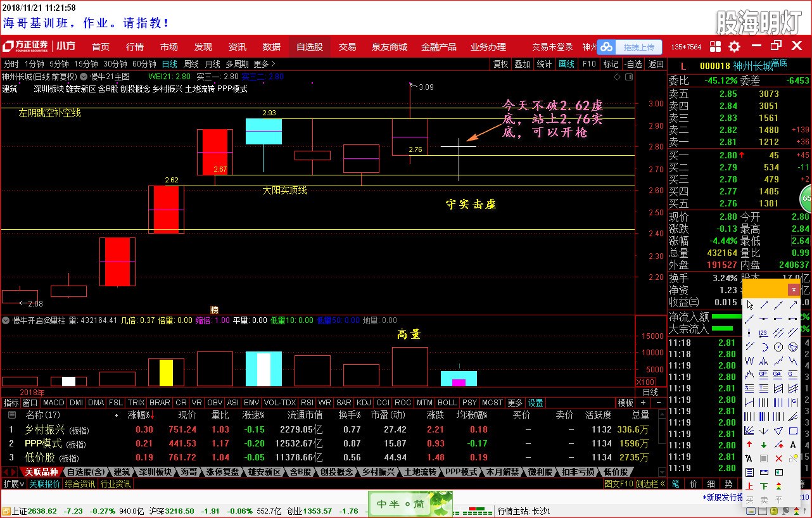This screenshot has width=812, height=518.
Task: Click the plus zoom-in button beside 模板
Action: pos(643,403)
